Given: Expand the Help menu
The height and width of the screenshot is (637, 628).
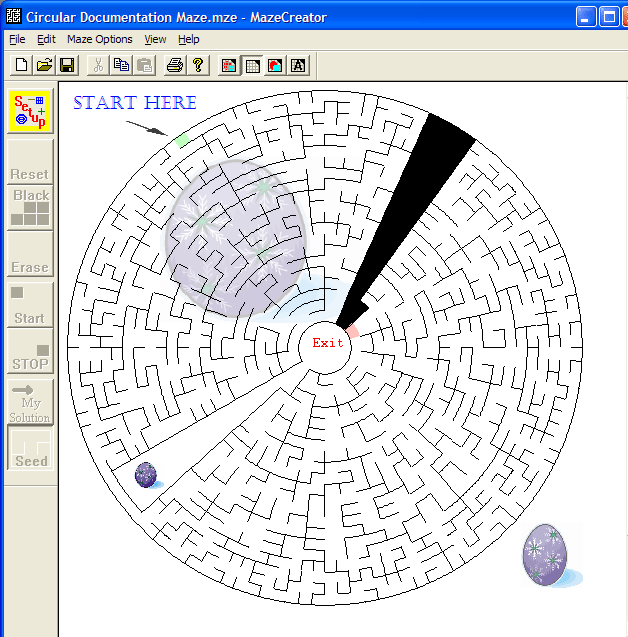Looking at the screenshot, I should point(189,39).
